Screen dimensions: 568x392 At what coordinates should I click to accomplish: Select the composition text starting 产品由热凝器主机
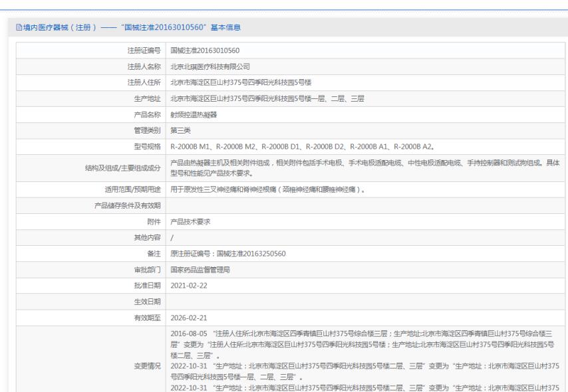pyautogui.click(x=365, y=168)
